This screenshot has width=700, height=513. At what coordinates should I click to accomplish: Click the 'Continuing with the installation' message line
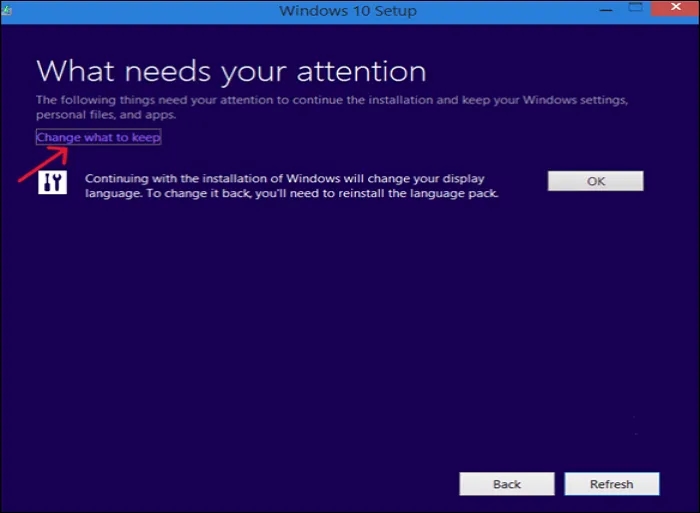coord(285,179)
